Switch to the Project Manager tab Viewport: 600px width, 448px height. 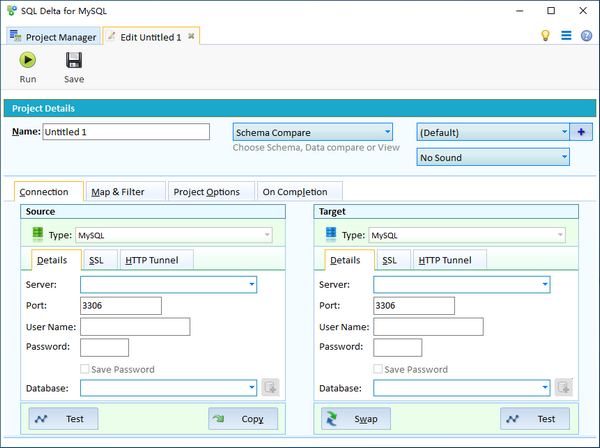(x=54, y=37)
